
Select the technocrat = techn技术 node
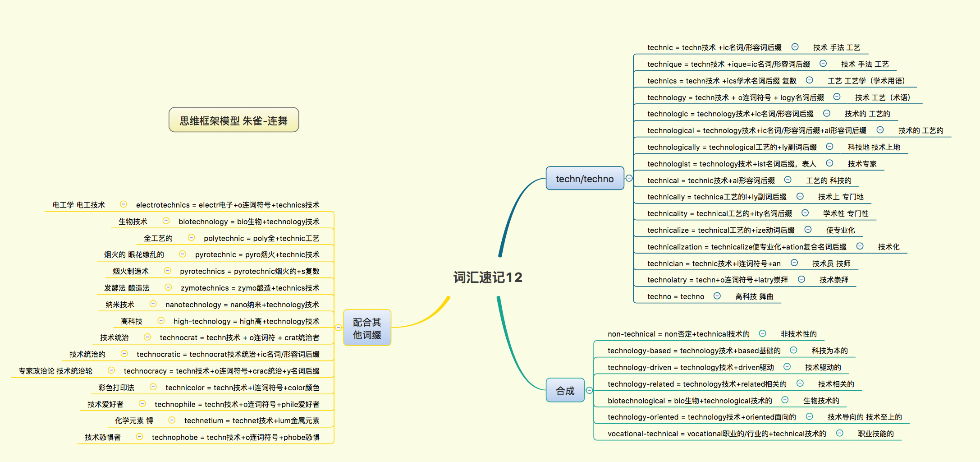click(239, 337)
